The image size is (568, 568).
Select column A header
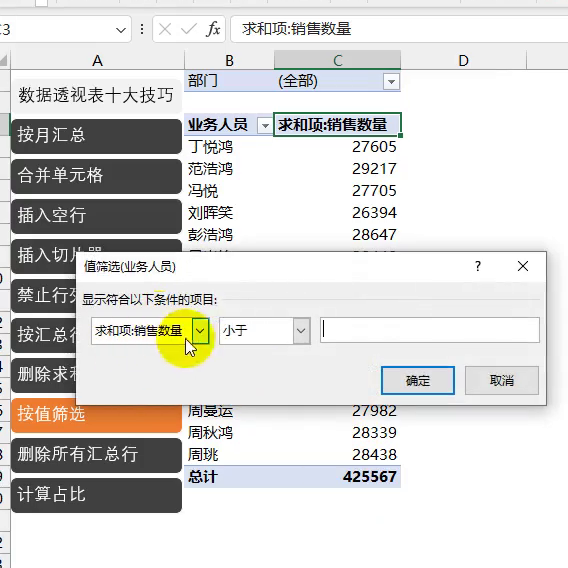97,60
